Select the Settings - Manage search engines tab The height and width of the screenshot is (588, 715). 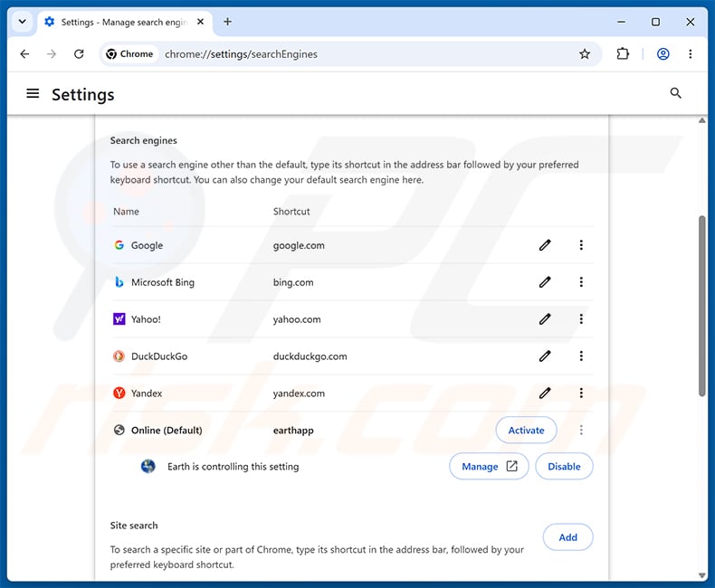[123, 22]
